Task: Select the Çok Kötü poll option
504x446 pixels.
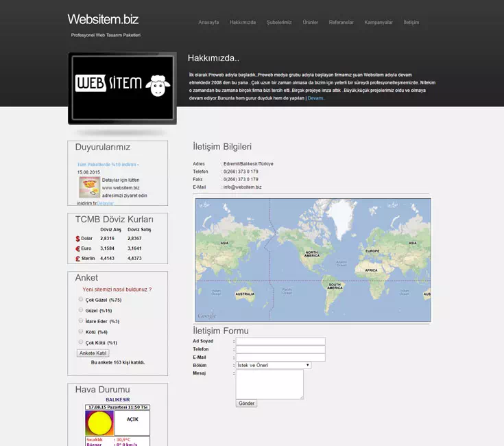Action: point(81,342)
